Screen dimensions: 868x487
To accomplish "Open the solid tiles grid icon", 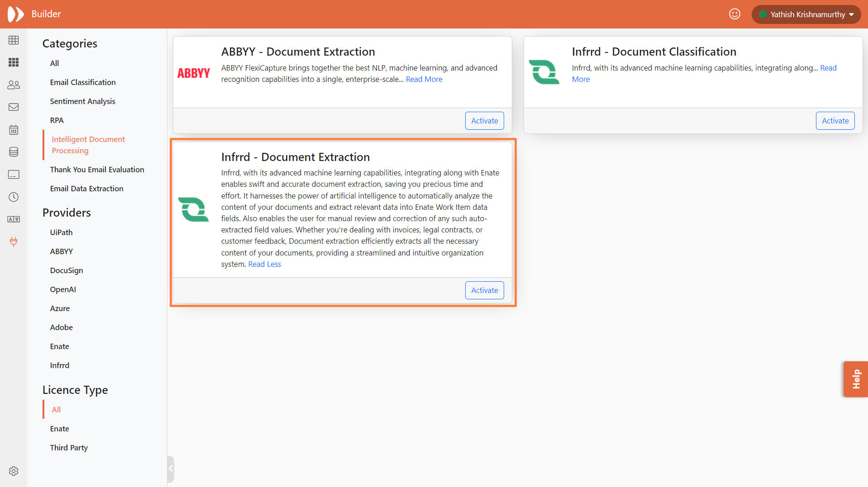I will [14, 62].
